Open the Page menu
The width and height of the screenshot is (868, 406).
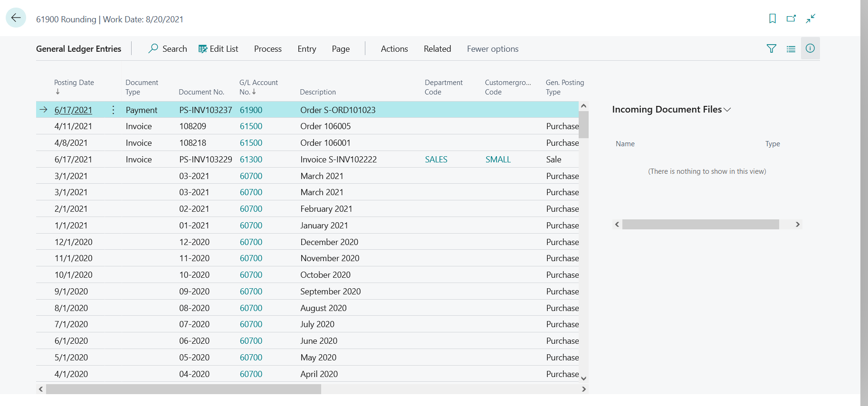[341, 48]
